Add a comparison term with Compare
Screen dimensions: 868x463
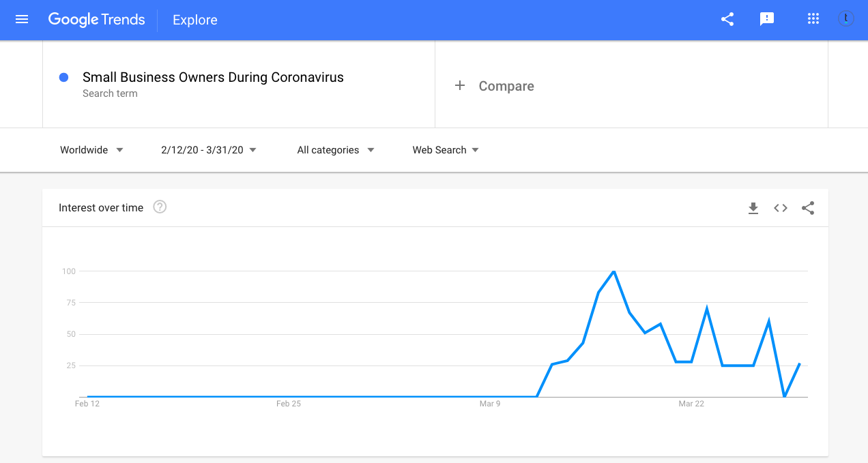point(495,86)
